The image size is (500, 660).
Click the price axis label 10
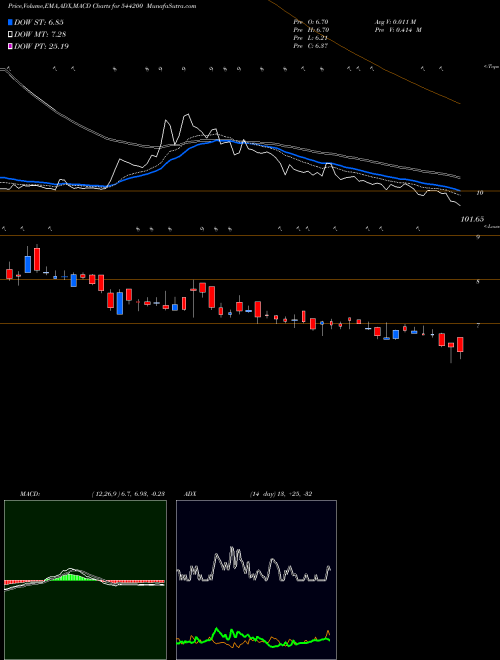(x=479, y=193)
